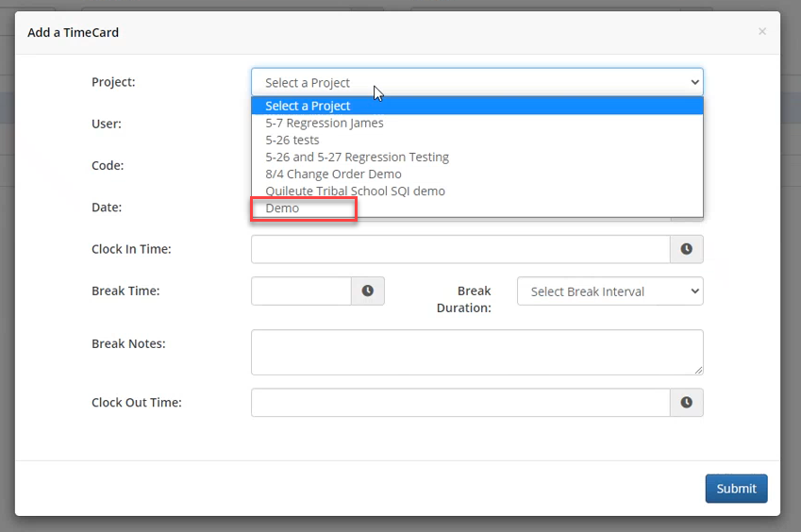Click the Break Notes textarea resize handle
The image size is (801, 532).
(698, 370)
